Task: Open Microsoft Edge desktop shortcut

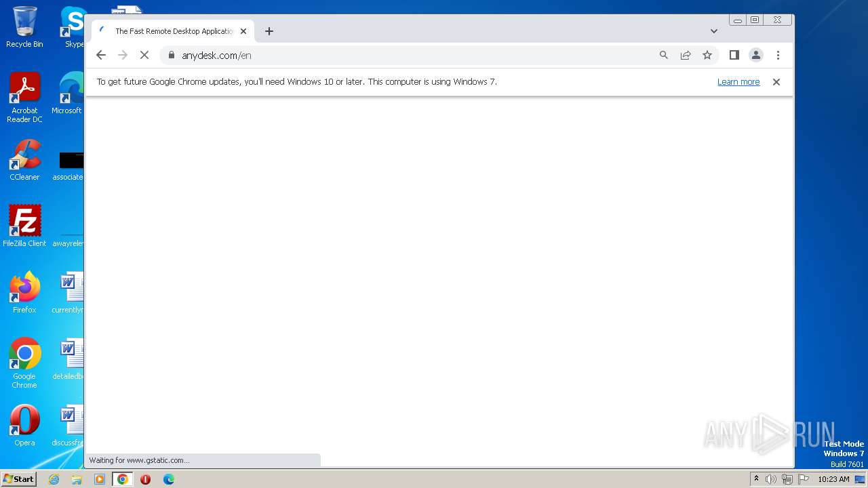Action: click(x=70, y=94)
